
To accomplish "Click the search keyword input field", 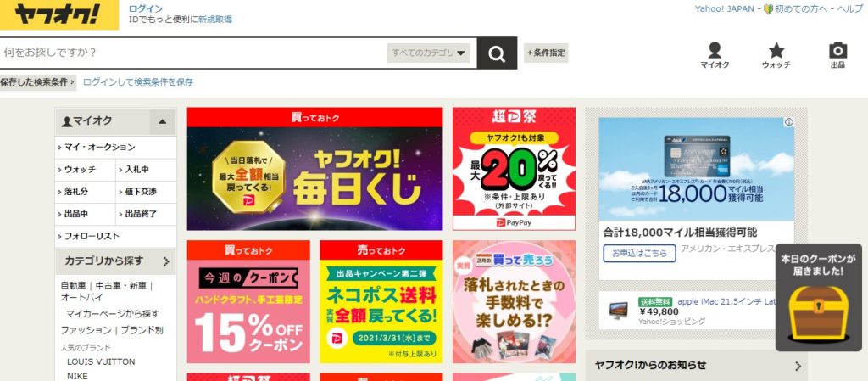I will pos(194,53).
